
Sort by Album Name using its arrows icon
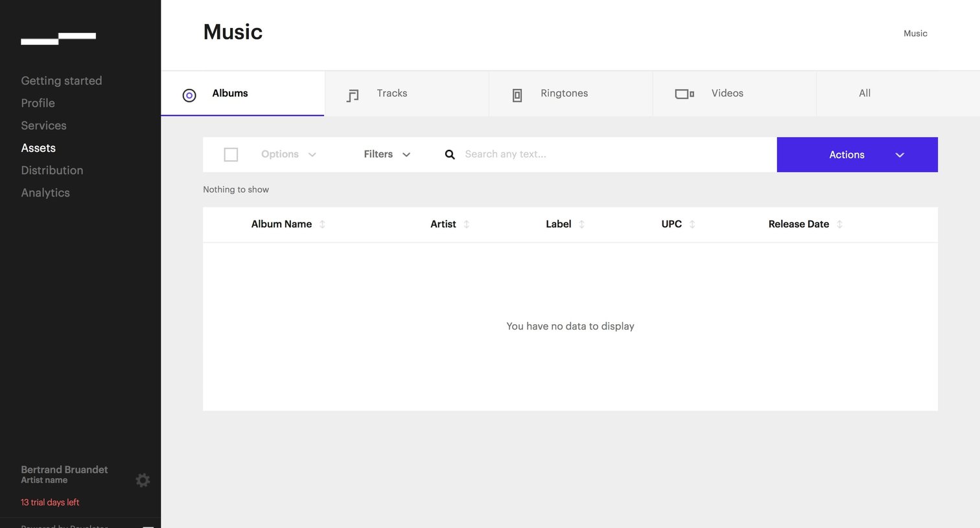click(322, 224)
